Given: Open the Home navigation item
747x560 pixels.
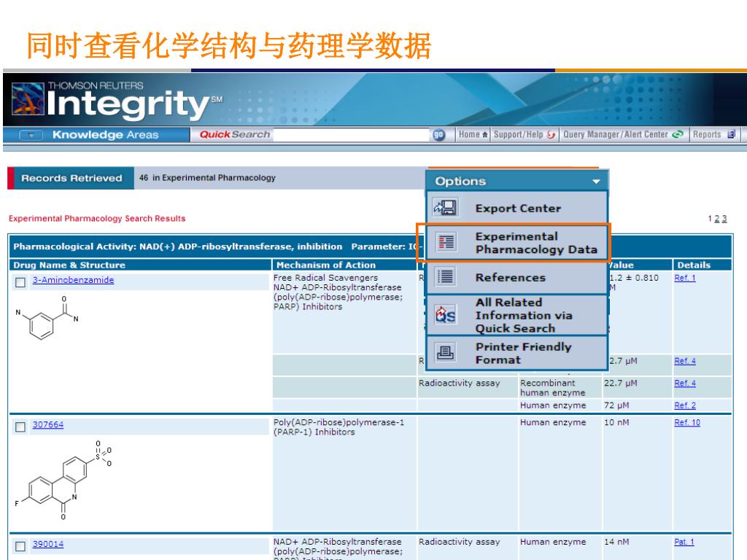Looking at the screenshot, I should [x=473, y=135].
